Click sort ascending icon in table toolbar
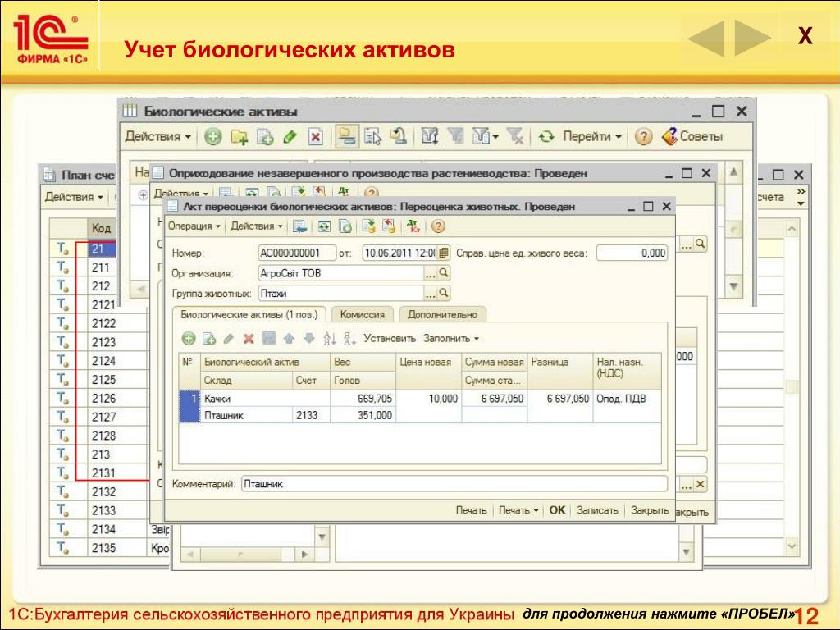The height and width of the screenshot is (630, 840). 330,339
